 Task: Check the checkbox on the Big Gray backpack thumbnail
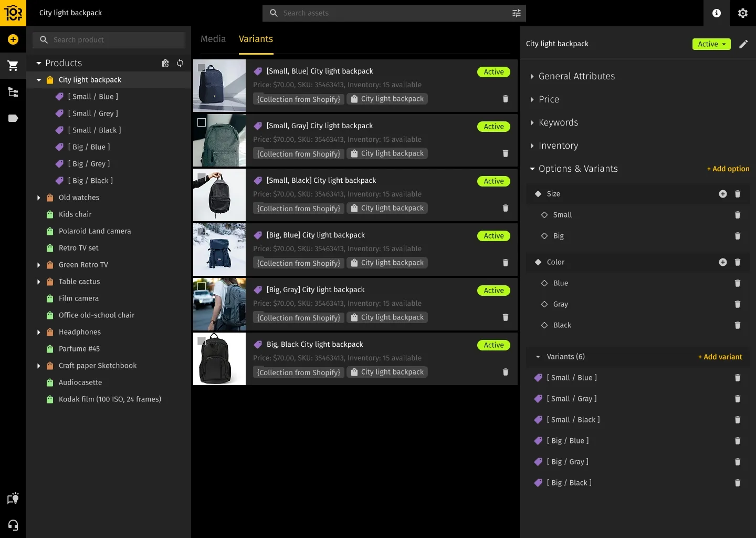(202, 286)
